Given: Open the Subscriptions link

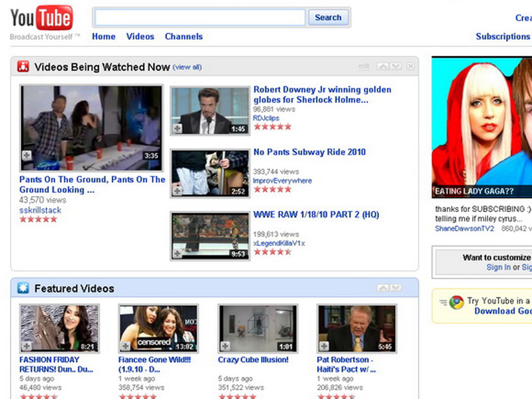Looking at the screenshot, I should coord(503,37).
